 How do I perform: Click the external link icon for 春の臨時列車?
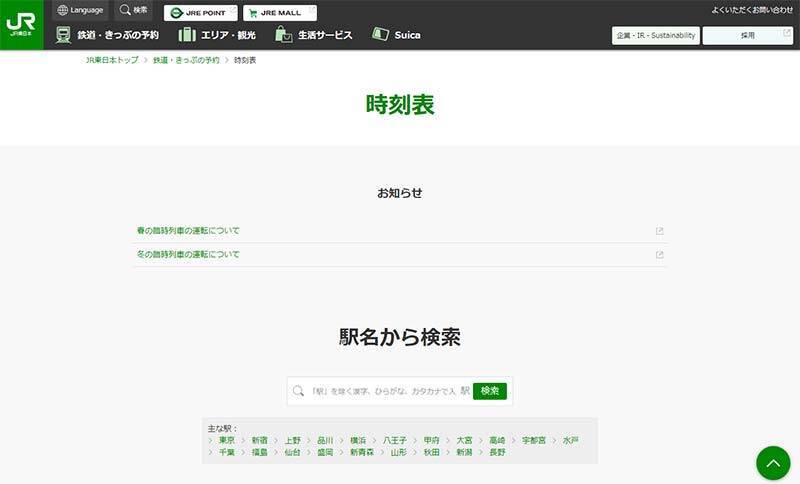[x=659, y=231]
